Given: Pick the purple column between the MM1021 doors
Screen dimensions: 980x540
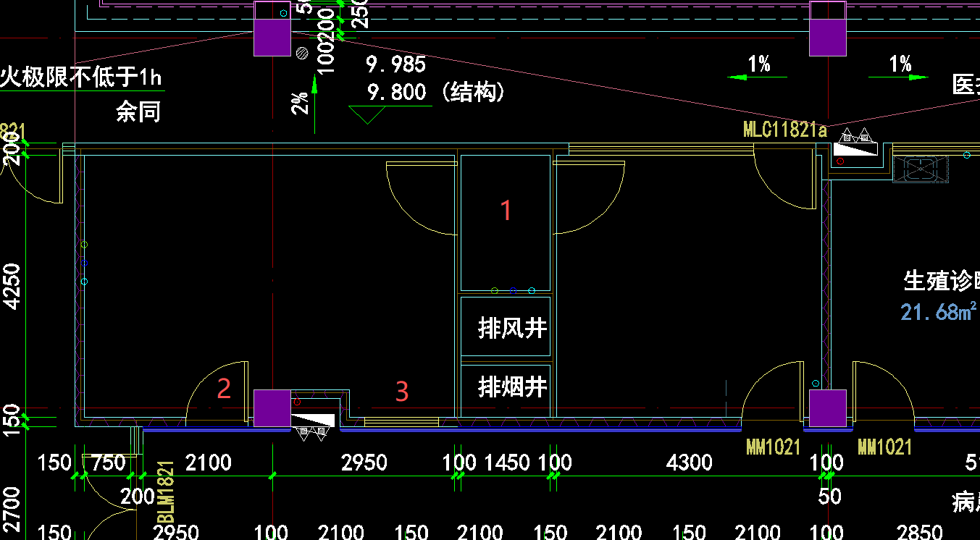Looking at the screenshot, I should [827, 408].
